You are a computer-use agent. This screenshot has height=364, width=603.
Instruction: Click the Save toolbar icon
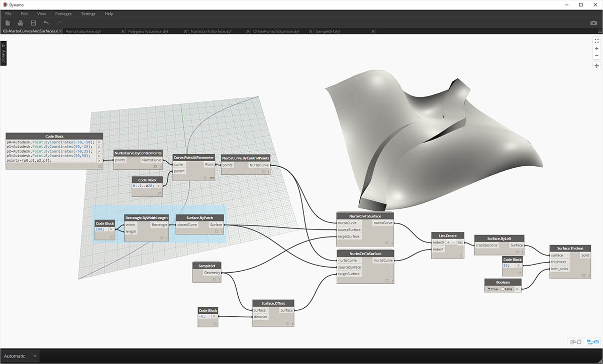[33, 23]
